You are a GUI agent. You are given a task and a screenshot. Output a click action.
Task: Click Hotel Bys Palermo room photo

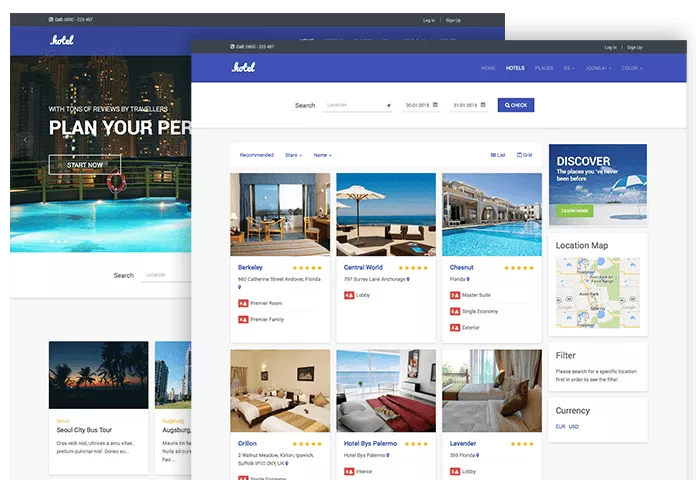tap(386, 391)
